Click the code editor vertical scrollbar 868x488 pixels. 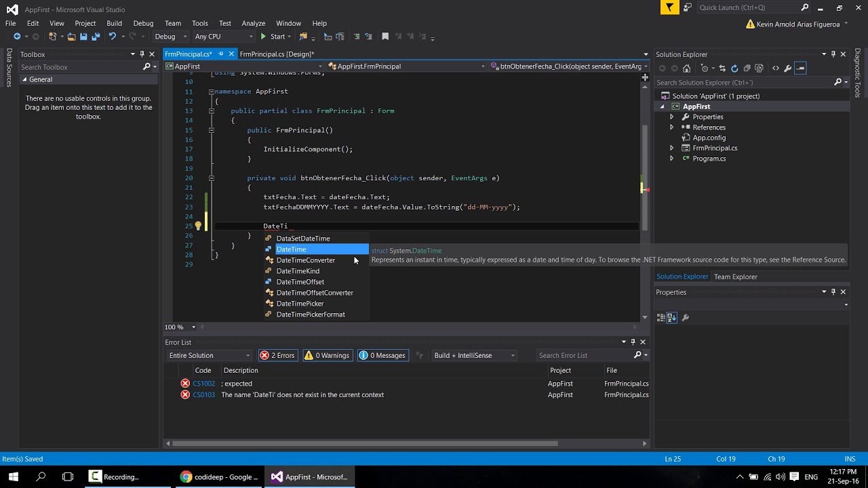644,178
